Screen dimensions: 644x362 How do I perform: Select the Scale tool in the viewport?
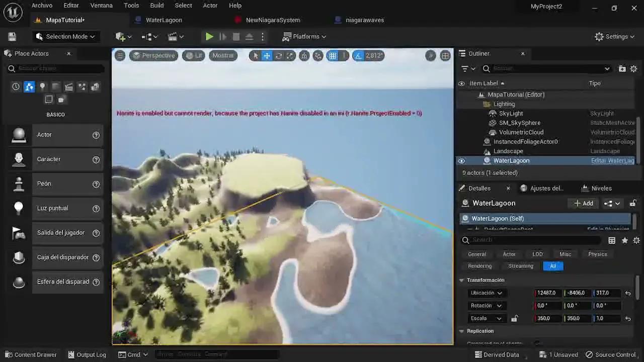pyautogui.click(x=290, y=56)
